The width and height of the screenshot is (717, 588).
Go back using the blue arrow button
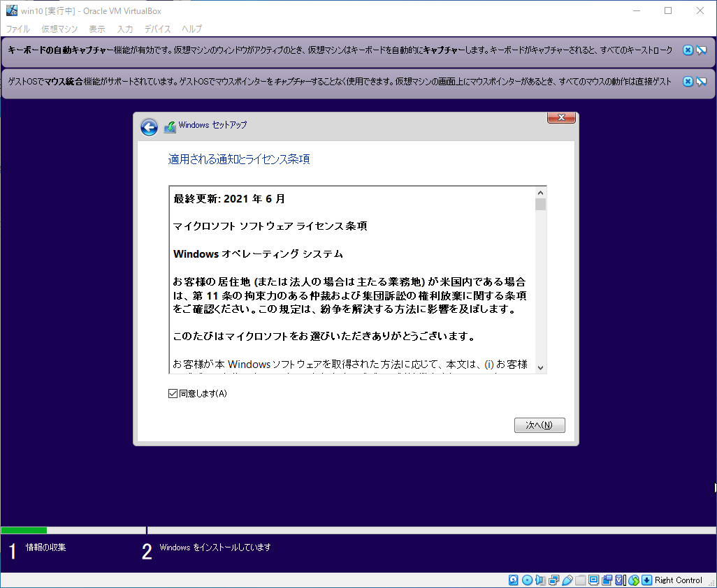tap(149, 127)
